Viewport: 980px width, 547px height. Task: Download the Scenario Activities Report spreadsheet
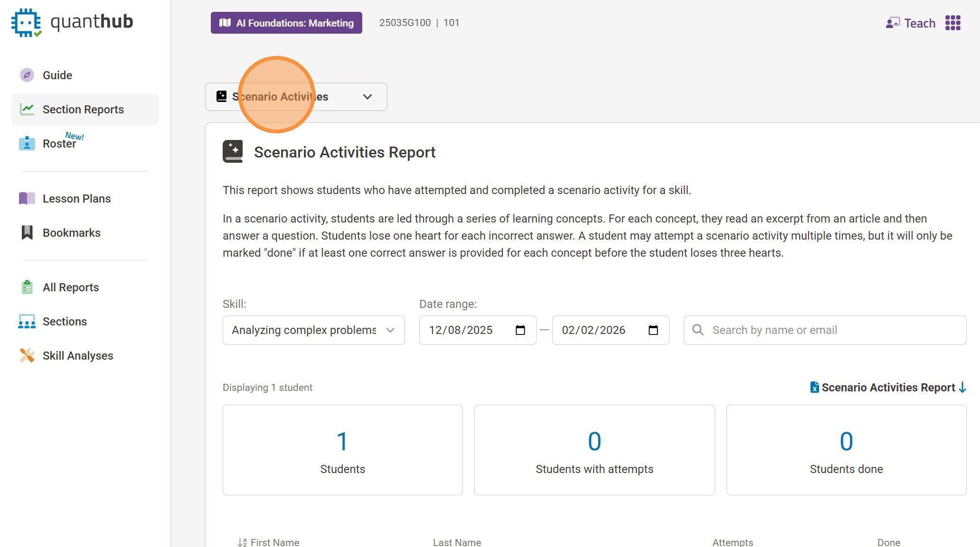tap(888, 388)
